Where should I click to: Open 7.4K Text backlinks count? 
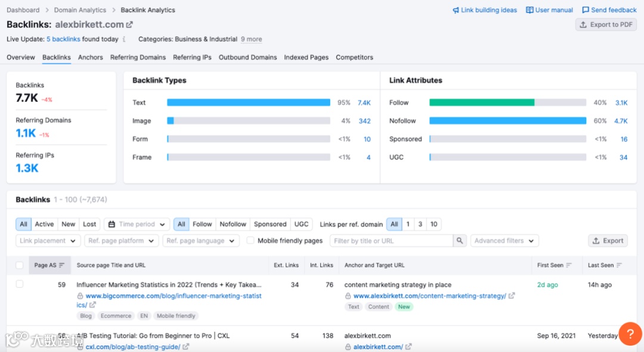[x=364, y=103]
